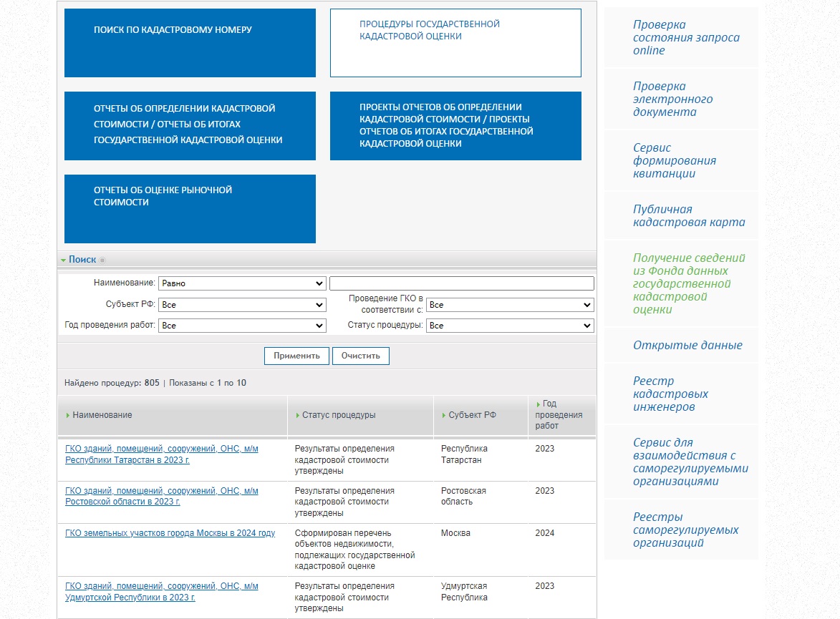Open ГКО земельных участков города Москвы link
The width and height of the screenshot is (840, 619).
click(170, 533)
